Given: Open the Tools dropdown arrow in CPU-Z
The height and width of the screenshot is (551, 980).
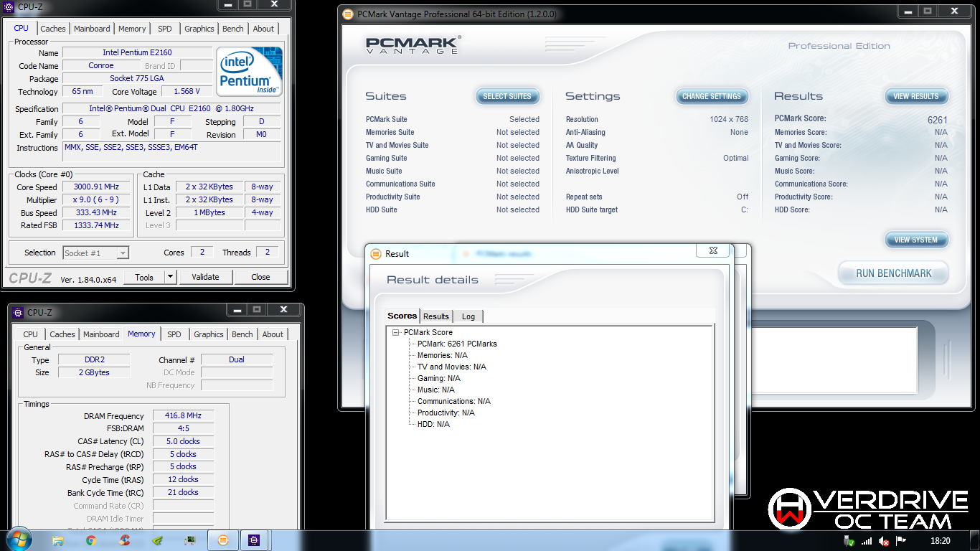Looking at the screenshot, I should [x=170, y=277].
